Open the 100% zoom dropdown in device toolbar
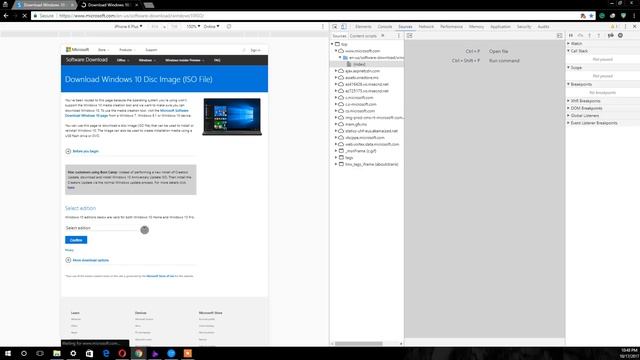Screen dimensions: 640x360 pyautogui.click(x=193, y=27)
